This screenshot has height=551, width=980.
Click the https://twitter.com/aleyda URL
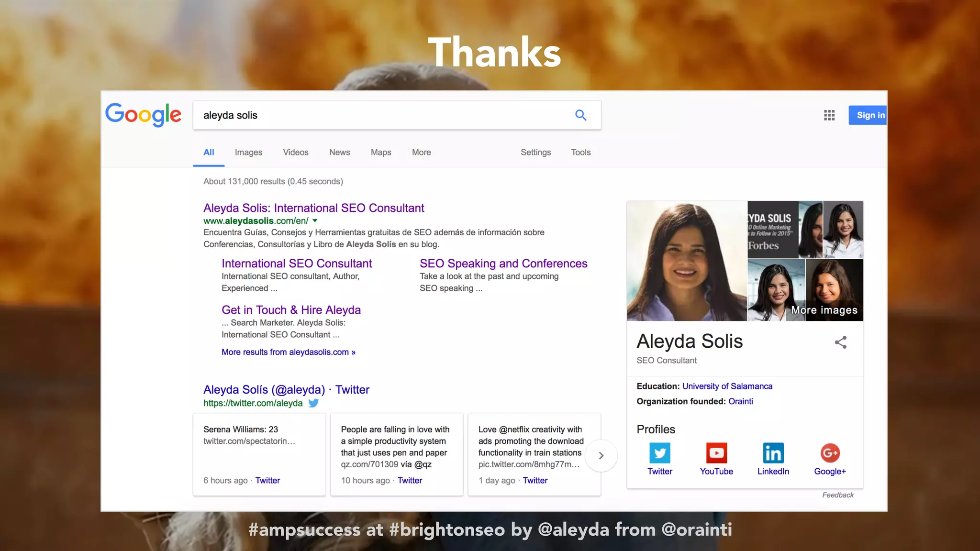pos(253,403)
